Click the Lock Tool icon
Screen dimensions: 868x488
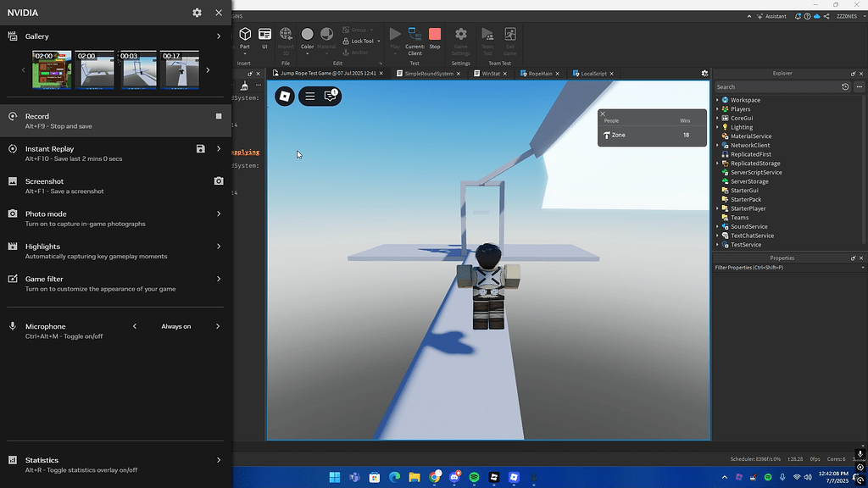347,41
